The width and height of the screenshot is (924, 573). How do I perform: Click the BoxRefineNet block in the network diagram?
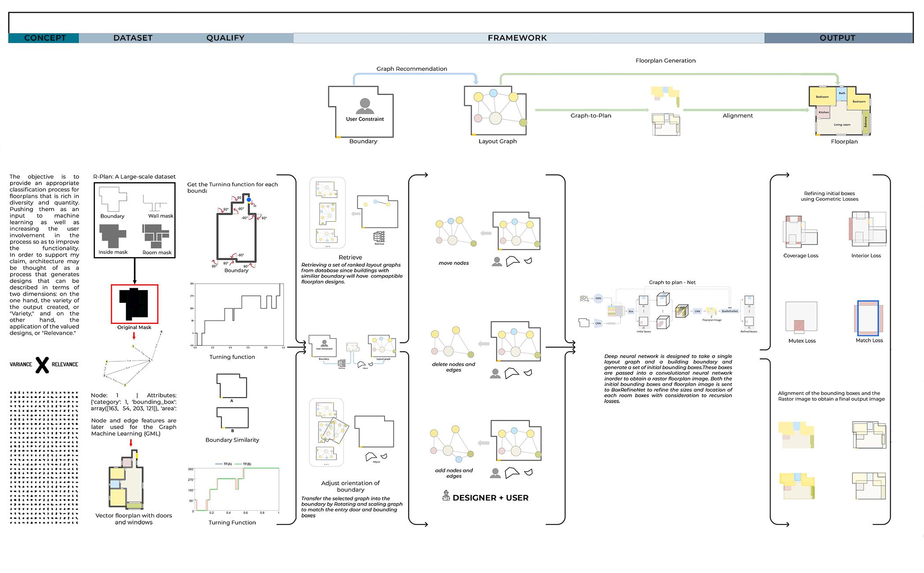point(730,311)
